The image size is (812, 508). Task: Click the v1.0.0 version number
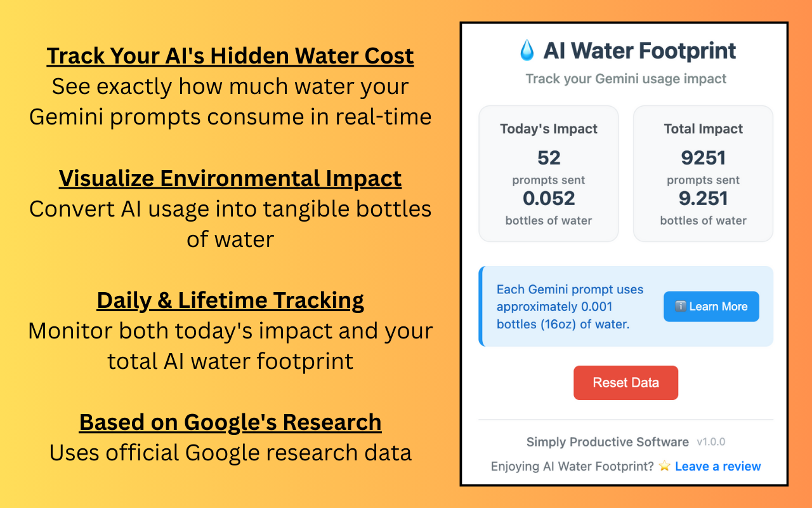710,442
